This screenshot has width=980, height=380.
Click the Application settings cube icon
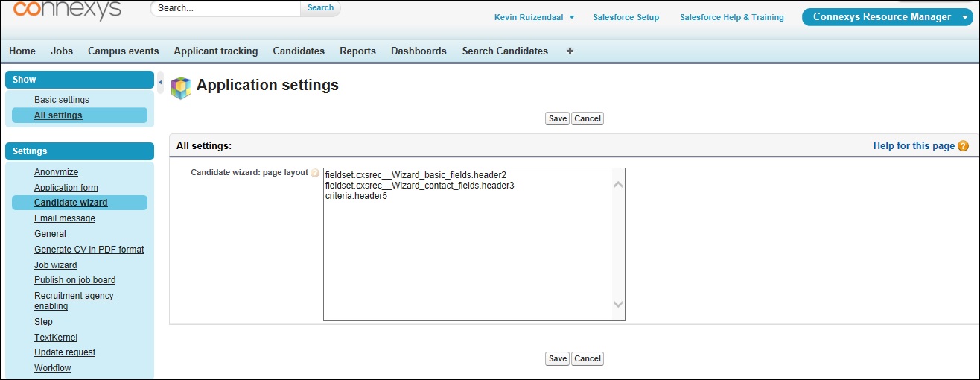click(x=181, y=88)
